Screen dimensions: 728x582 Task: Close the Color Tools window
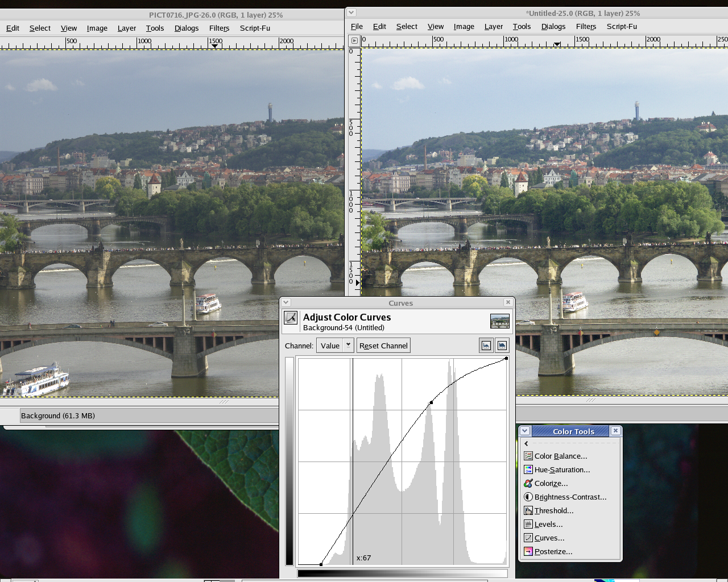click(x=615, y=431)
